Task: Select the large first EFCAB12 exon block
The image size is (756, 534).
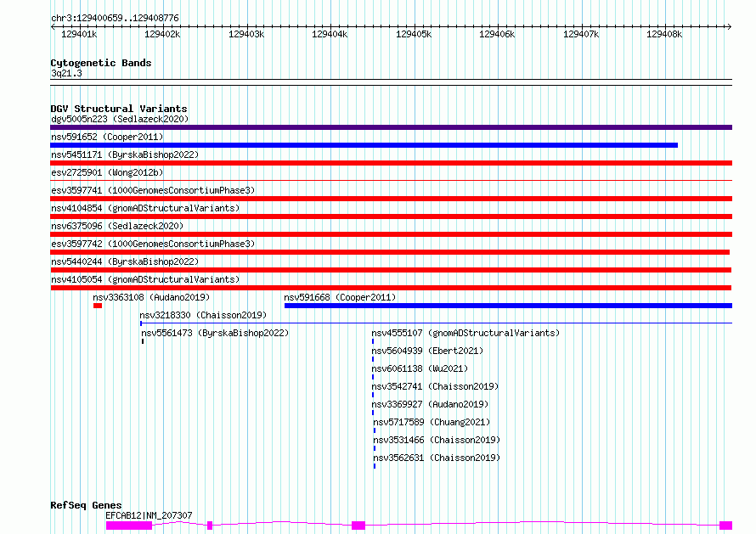Action: pyautogui.click(x=129, y=526)
